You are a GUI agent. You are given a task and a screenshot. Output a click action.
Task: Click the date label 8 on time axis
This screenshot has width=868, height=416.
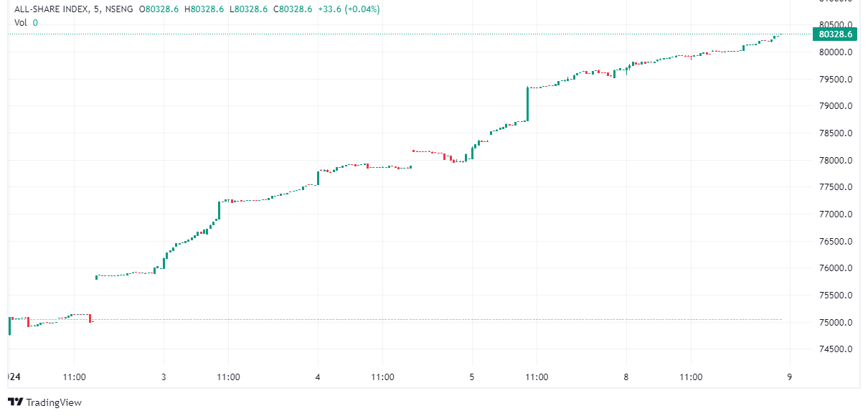(x=626, y=377)
